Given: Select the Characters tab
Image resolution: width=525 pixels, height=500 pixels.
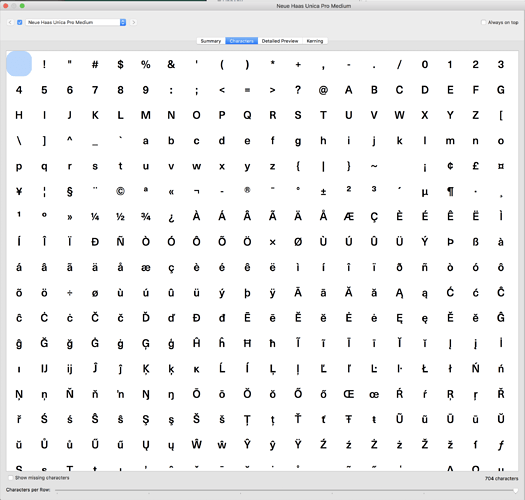Looking at the screenshot, I should click(x=241, y=41).
